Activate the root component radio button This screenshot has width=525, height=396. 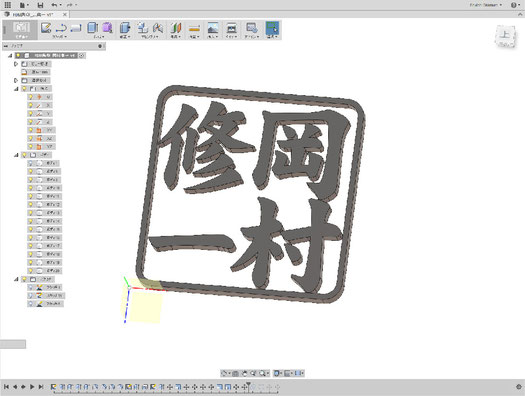click(x=82, y=55)
